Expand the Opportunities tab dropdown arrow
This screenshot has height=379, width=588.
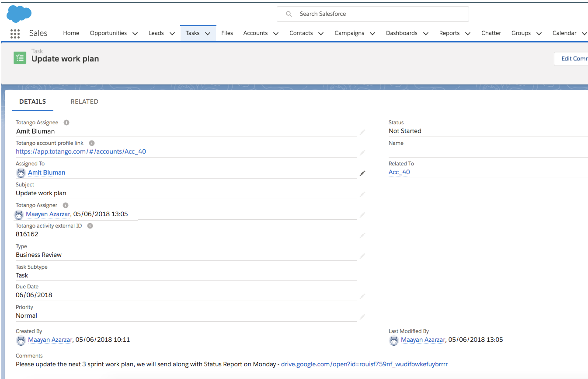(x=135, y=33)
